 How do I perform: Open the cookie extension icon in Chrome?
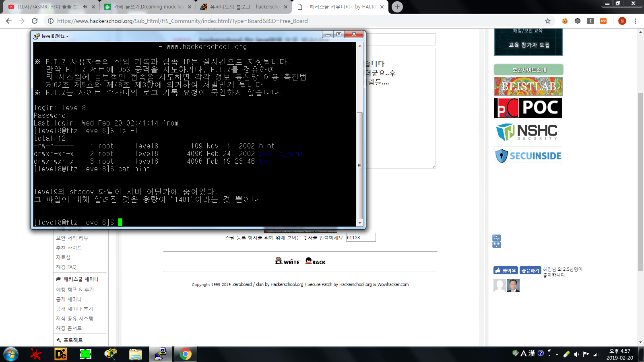coord(565,21)
